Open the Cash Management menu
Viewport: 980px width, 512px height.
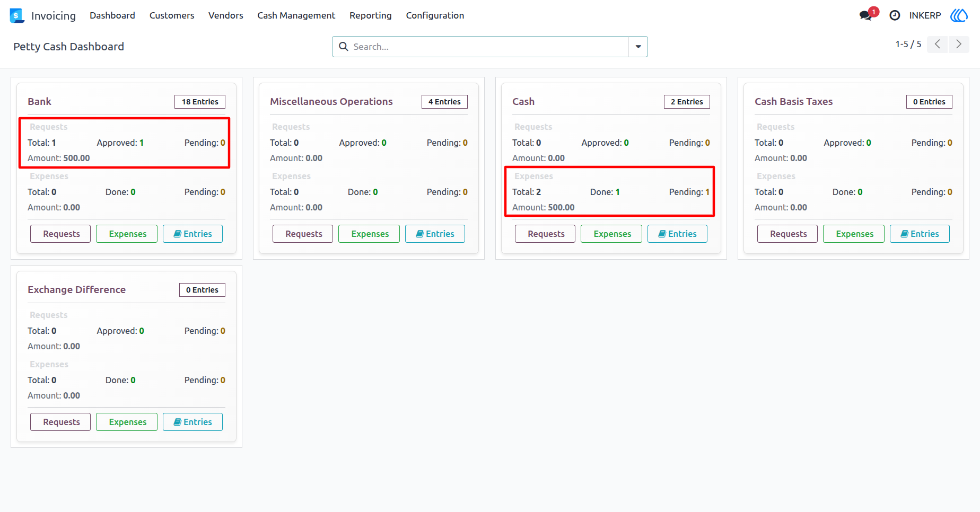296,15
